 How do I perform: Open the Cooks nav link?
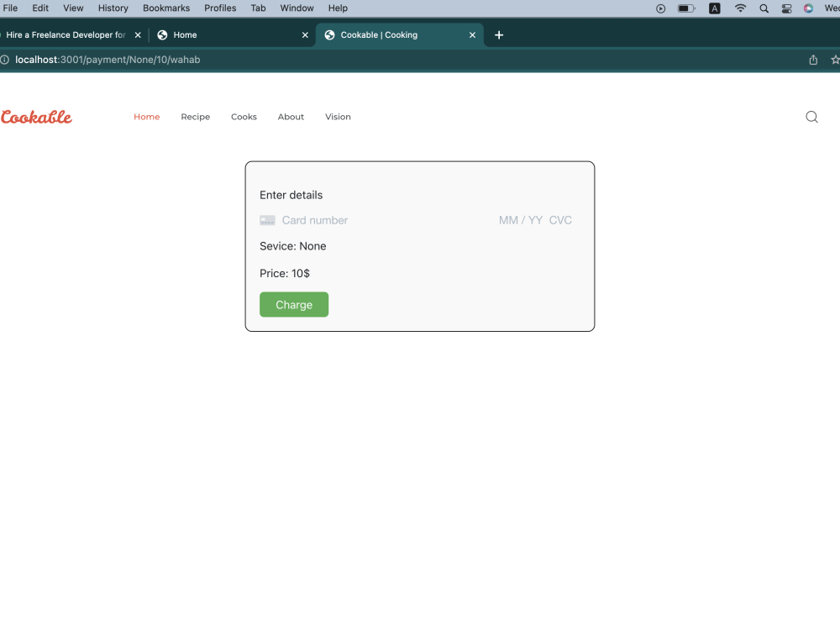pyautogui.click(x=244, y=117)
